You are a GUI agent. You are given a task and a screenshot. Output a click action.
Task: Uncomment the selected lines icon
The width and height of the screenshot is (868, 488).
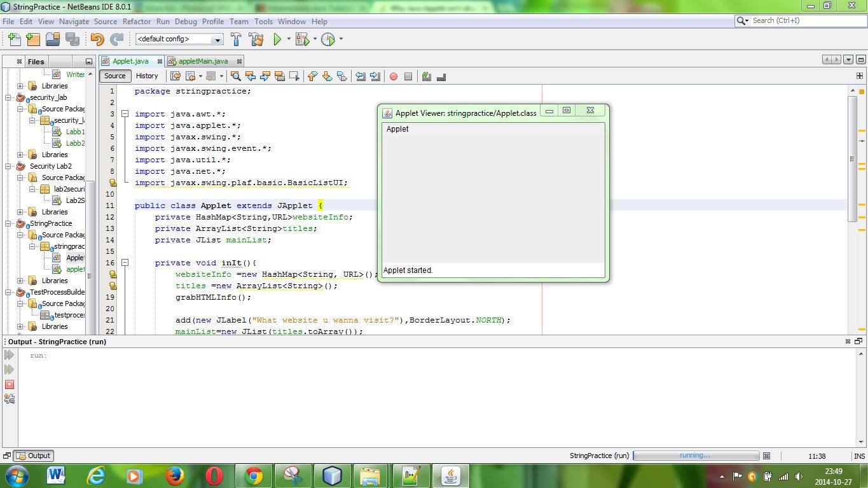(441, 76)
